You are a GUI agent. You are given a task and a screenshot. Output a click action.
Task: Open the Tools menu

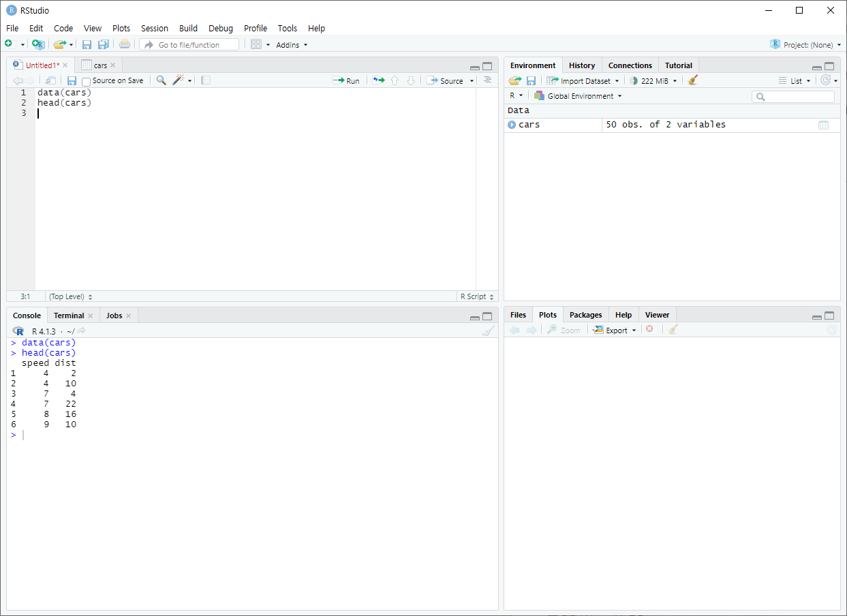[288, 28]
